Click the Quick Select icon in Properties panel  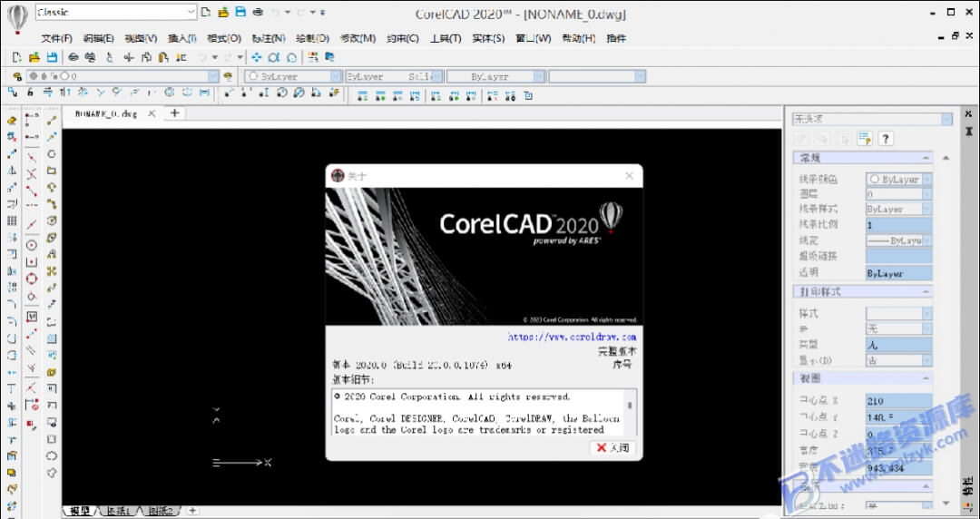pos(865,138)
